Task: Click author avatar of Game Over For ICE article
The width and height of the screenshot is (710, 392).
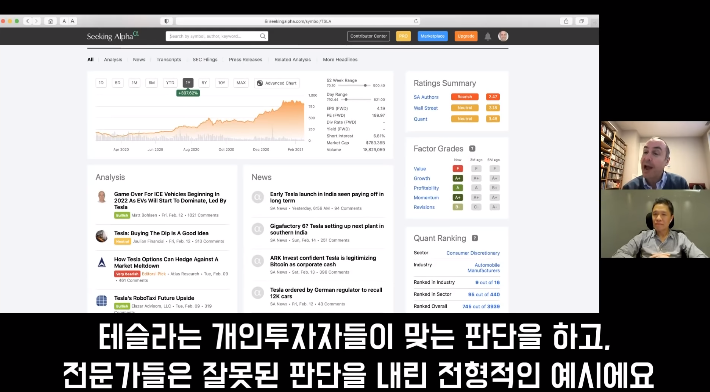Action: [x=102, y=196]
